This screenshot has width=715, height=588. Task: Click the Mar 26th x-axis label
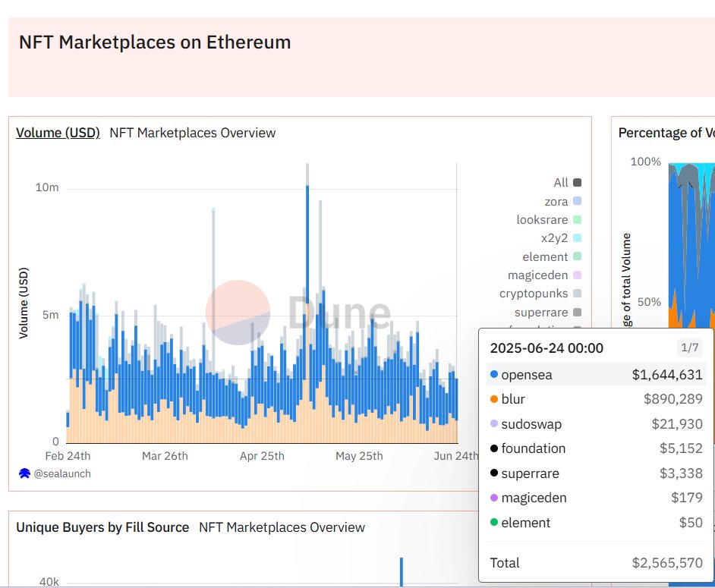(x=165, y=456)
